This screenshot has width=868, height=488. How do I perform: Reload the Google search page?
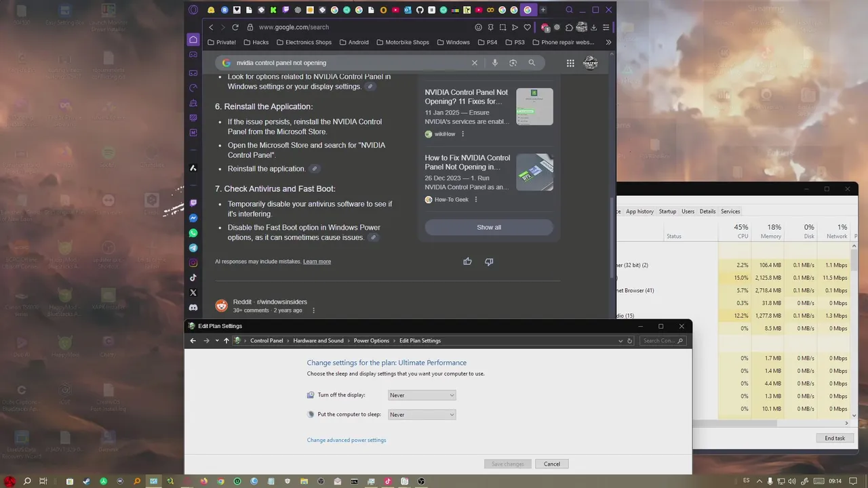[235, 27]
